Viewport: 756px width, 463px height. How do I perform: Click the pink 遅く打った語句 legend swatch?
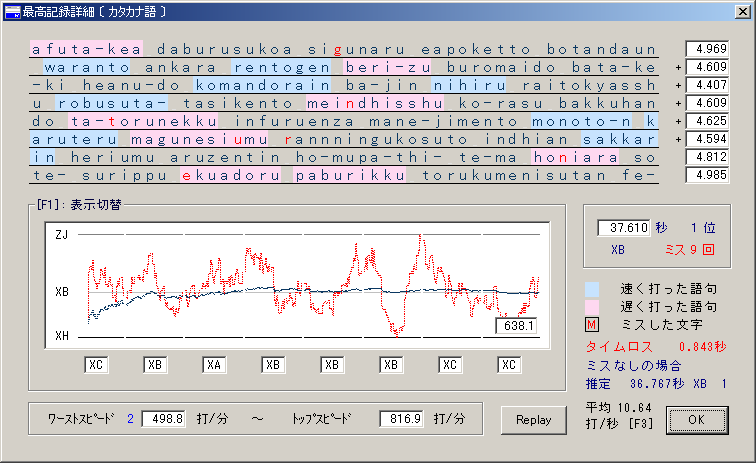tap(592, 307)
